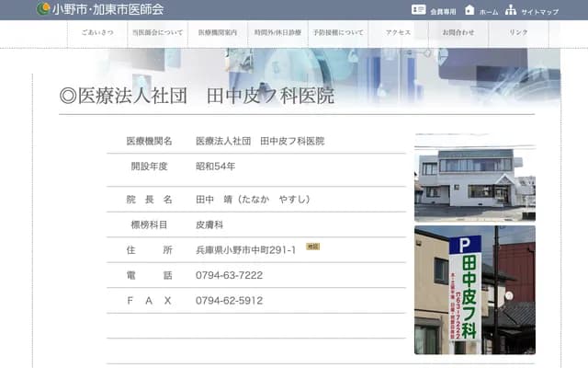Click the member card icon for 会員専用

pyautogui.click(x=419, y=10)
